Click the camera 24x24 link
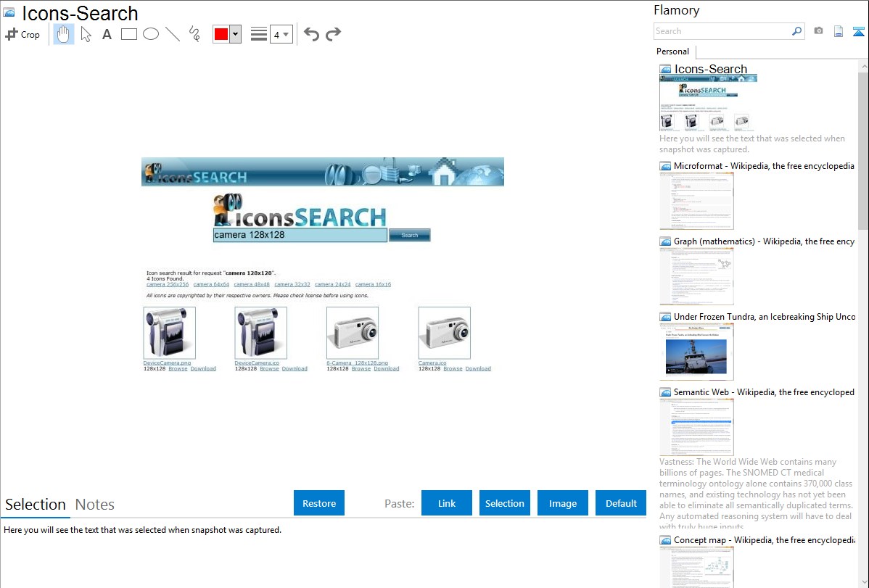Screen dimensions: 869x588 (332, 284)
